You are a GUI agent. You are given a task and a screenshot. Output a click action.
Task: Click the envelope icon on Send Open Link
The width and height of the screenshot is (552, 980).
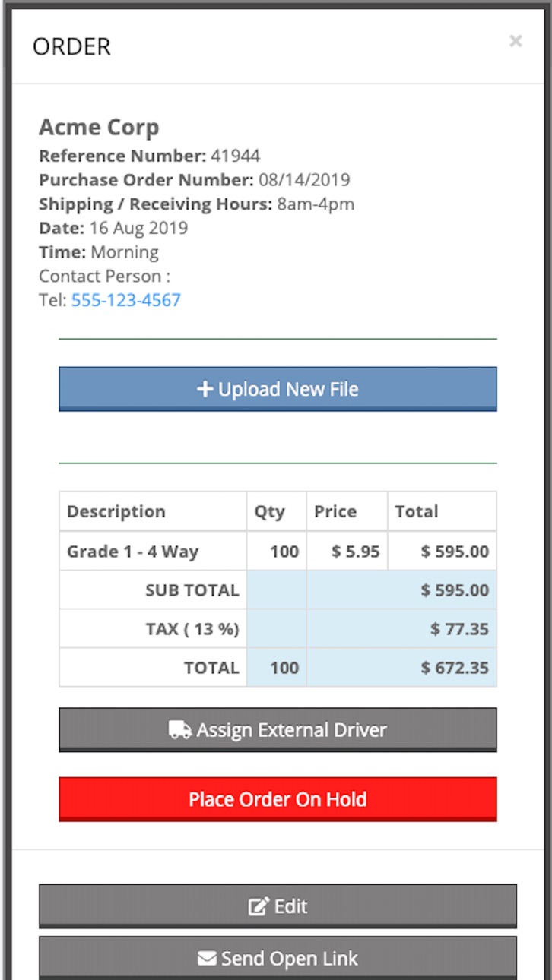point(207,959)
